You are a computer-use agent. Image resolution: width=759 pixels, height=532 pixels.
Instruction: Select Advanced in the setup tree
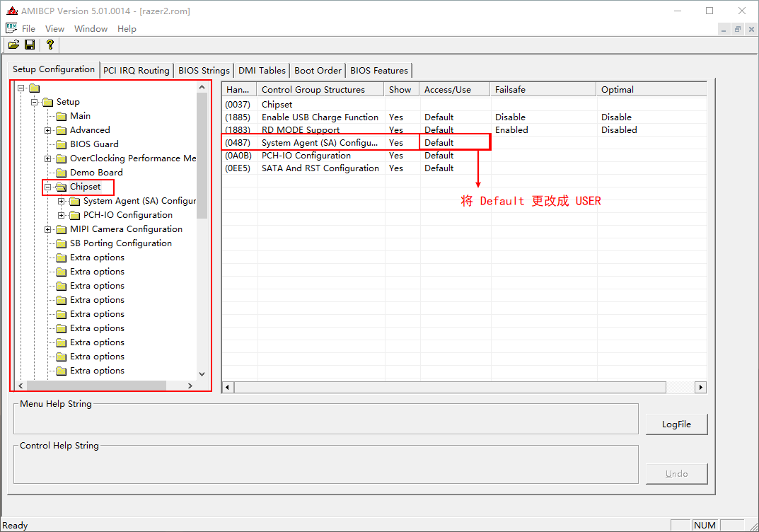pyautogui.click(x=90, y=130)
